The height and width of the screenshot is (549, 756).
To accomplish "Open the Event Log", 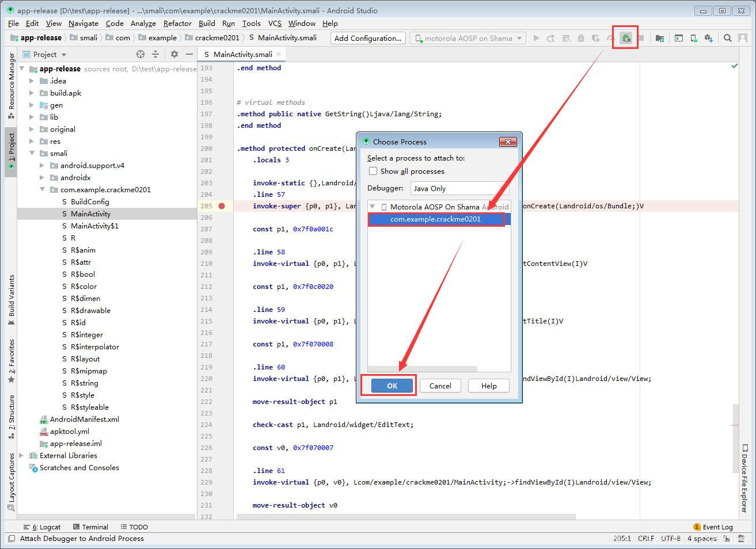I will click(x=713, y=527).
